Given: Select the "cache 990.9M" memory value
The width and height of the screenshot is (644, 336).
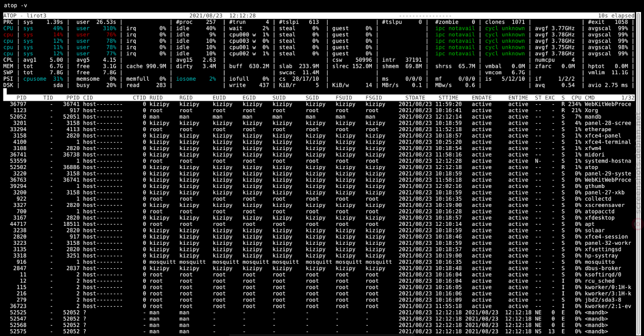Looking at the screenshot, I should [146, 66].
